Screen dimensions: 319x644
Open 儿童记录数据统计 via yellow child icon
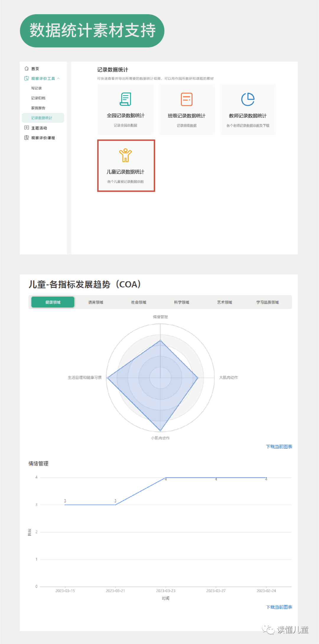point(126,155)
